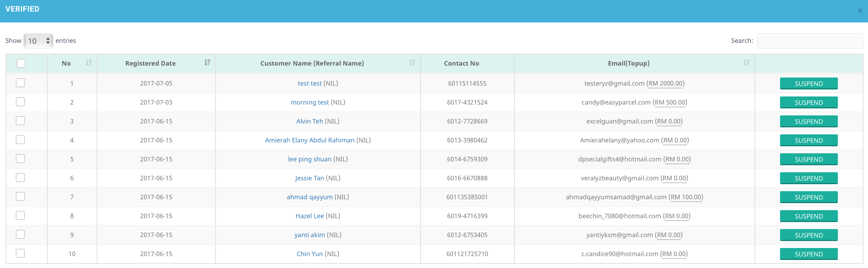Open Amierah Elany Abdul Rahiman profile
868x268 pixels.
click(309, 140)
